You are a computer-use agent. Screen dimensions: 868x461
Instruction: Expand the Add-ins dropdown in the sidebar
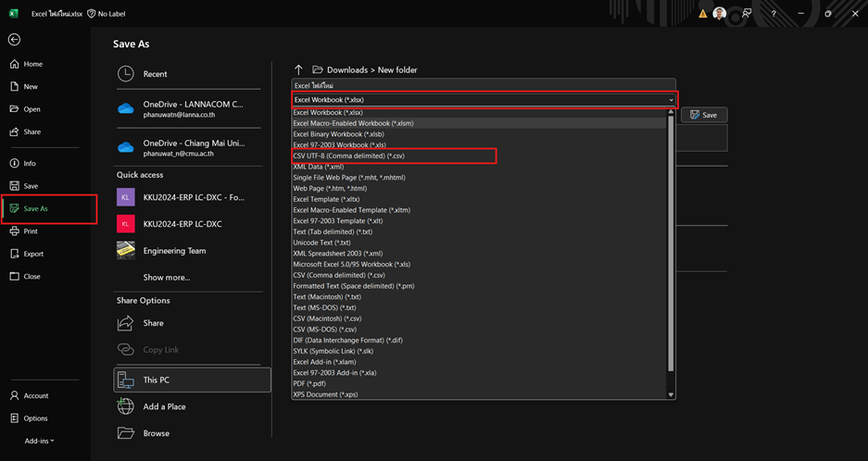point(39,441)
